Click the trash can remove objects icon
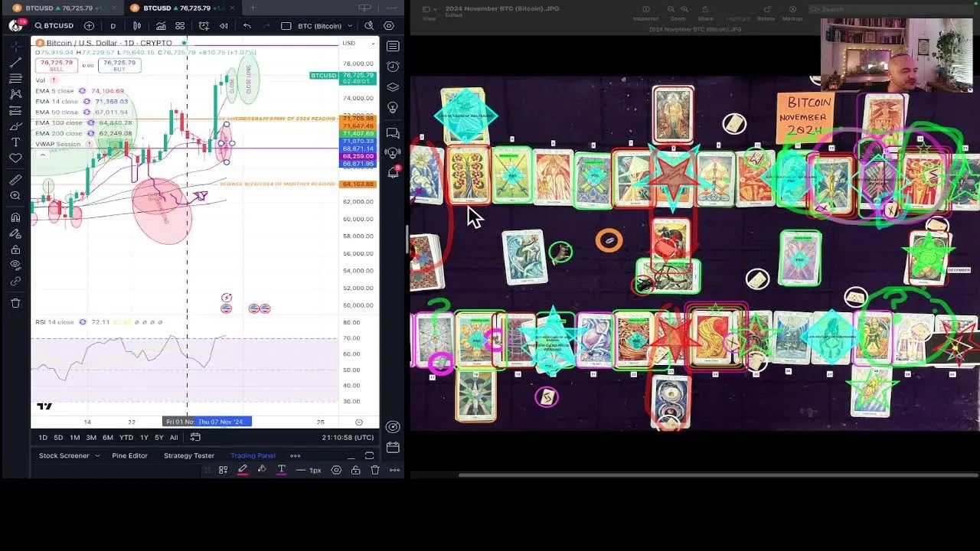This screenshot has height=551, width=980. 15,303
